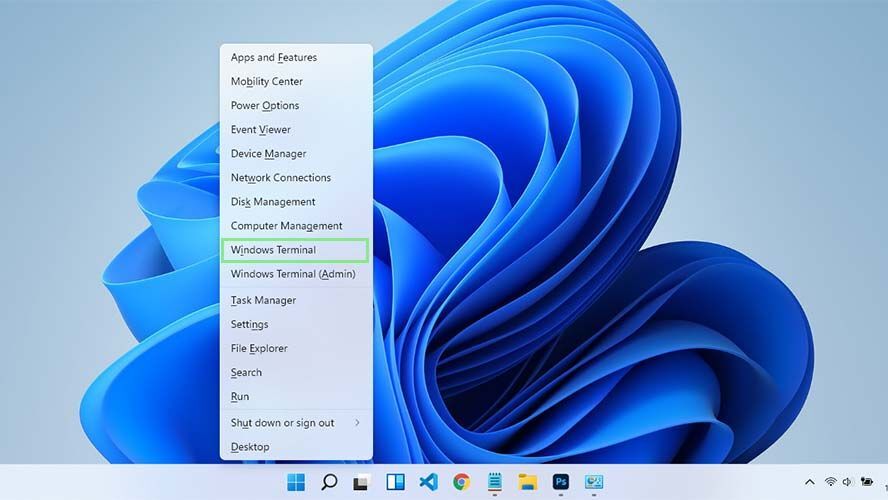The image size is (888, 500).
Task: Select Disk Management menu entry
Action: [x=273, y=202]
